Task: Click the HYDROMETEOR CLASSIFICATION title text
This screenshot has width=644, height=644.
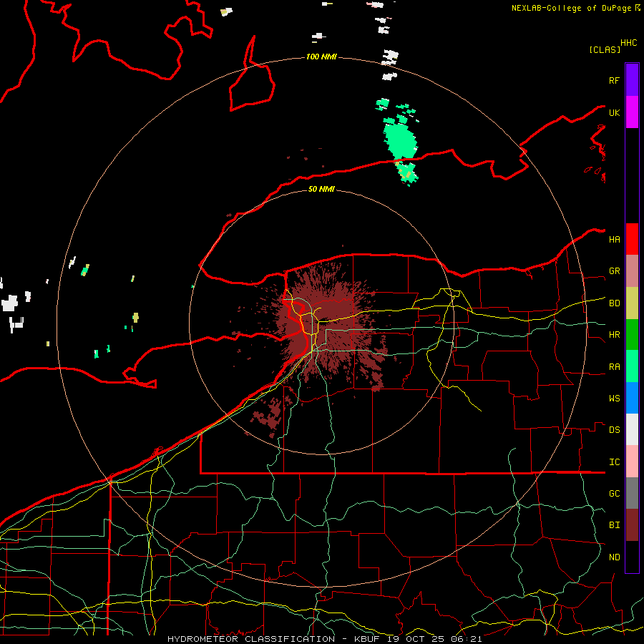Action: [251, 639]
